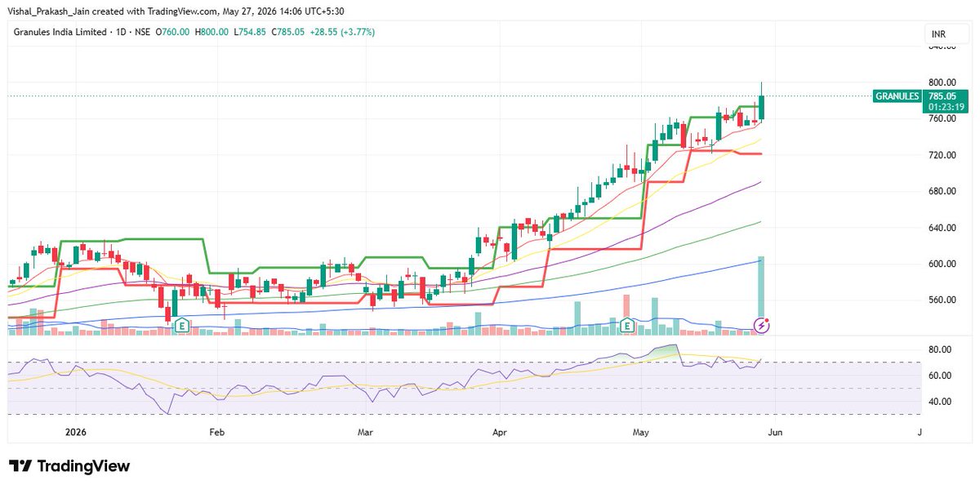Click the H800.00 high value

tap(212, 32)
